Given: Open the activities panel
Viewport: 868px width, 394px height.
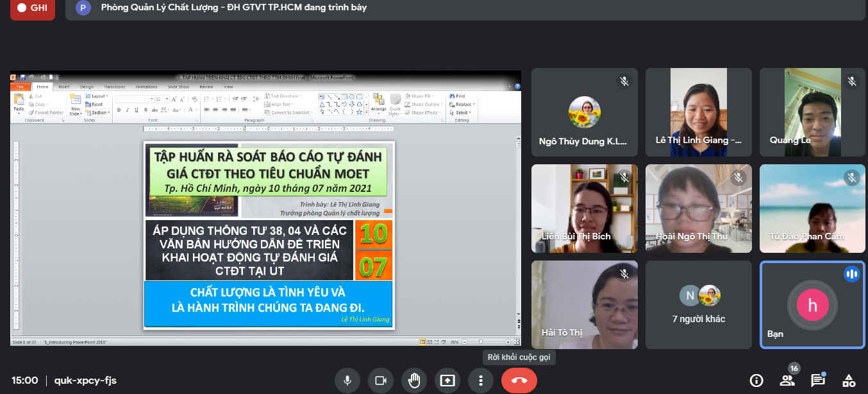Looking at the screenshot, I should click(x=849, y=381).
